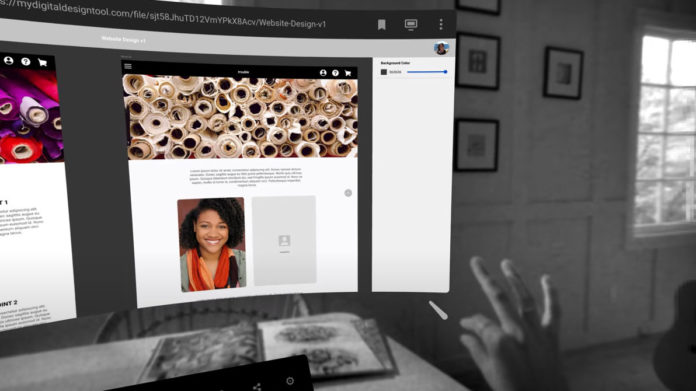The width and height of the screenshot is (696, 391).
Task: Click help icon in center mockup header
Action: pyautogui.click(x=336, y=73)
